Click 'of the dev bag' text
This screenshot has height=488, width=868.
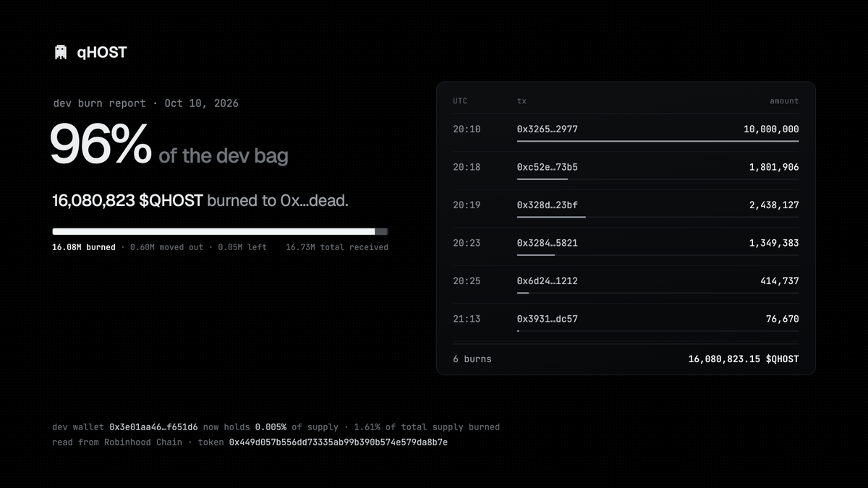(223, 156)
